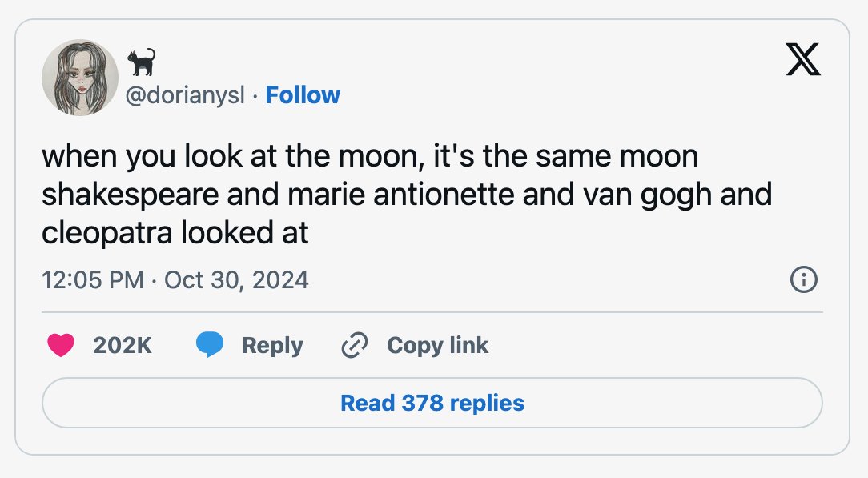Follow the @dorianysl account
Image resolution: width=868 pixels, height=478 pixels.
coord(303,95)
